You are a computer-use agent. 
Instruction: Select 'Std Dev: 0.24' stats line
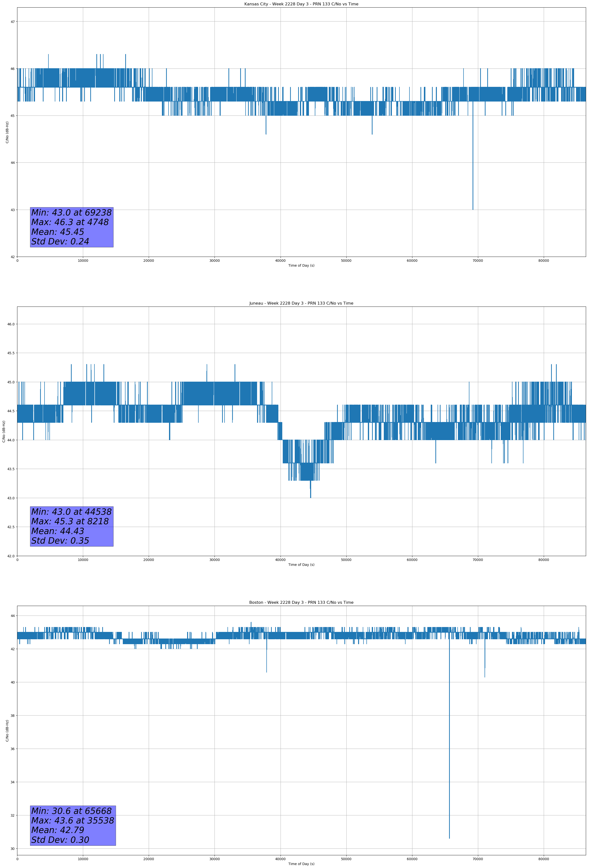[60, 242]
